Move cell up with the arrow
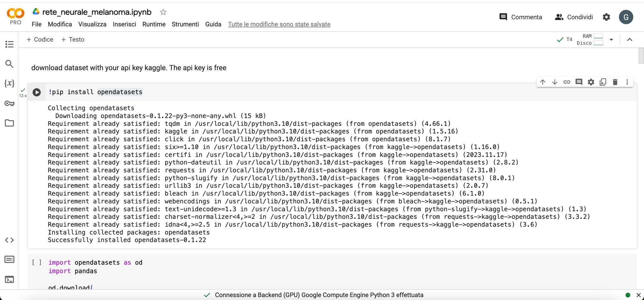The height and width of the screenshot is (300, 644). pyautogui.click(x=543, y=82)
